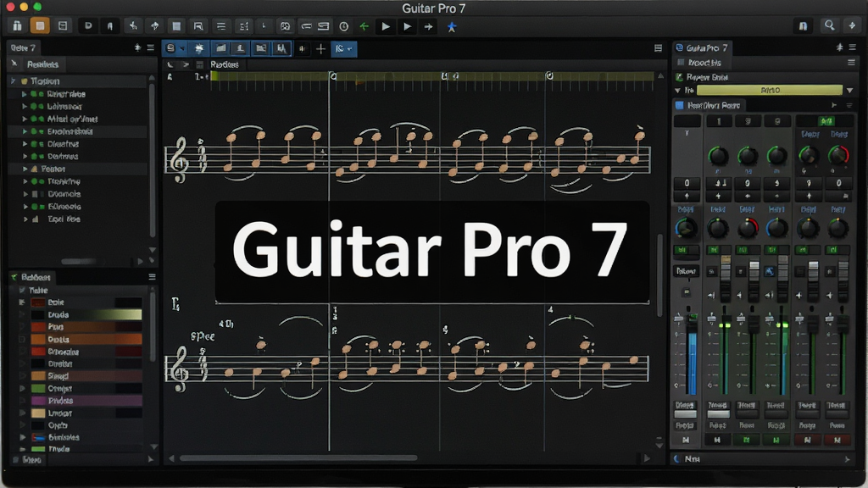The image size is (868, 488).
Task: Start playback with play button beside green arrow
Action: point(386,26)
